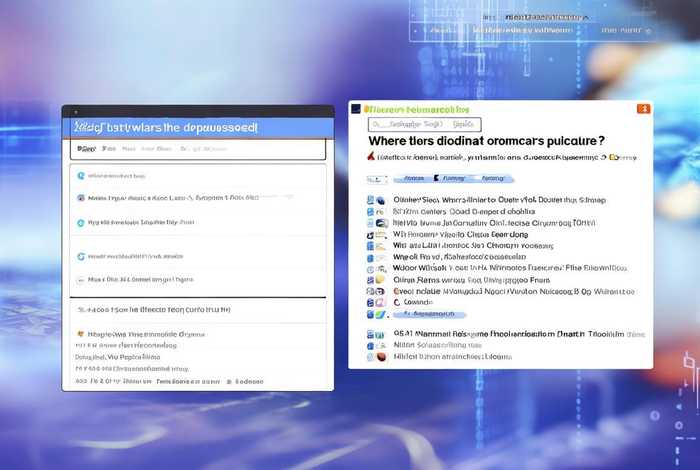Click the blue title header of the left window

pos(197,128)
